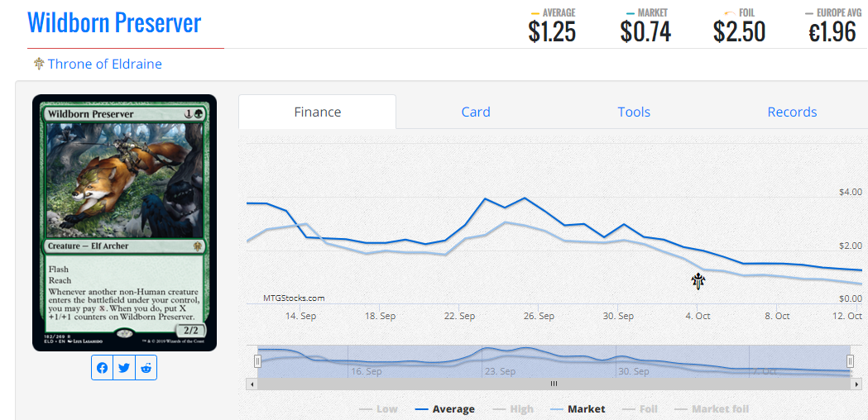Open the Records tab
Viewport: 868px width, 420px height.
tap(792, 112)
